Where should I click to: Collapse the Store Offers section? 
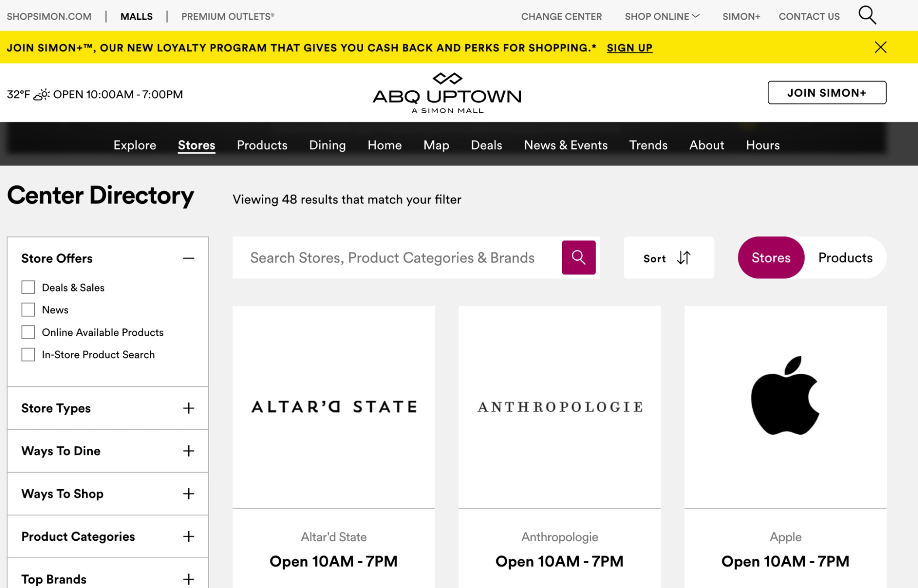[188, 258]
